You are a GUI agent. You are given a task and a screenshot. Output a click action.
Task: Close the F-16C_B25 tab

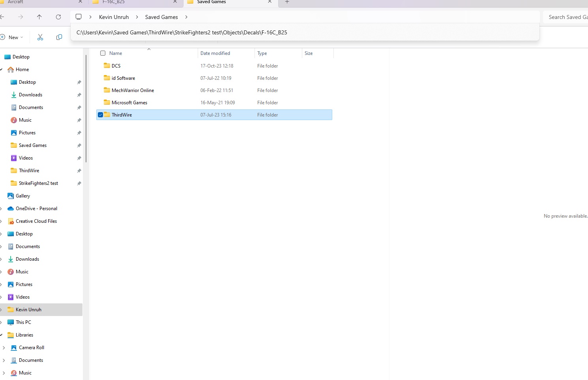tap(175, 2)
